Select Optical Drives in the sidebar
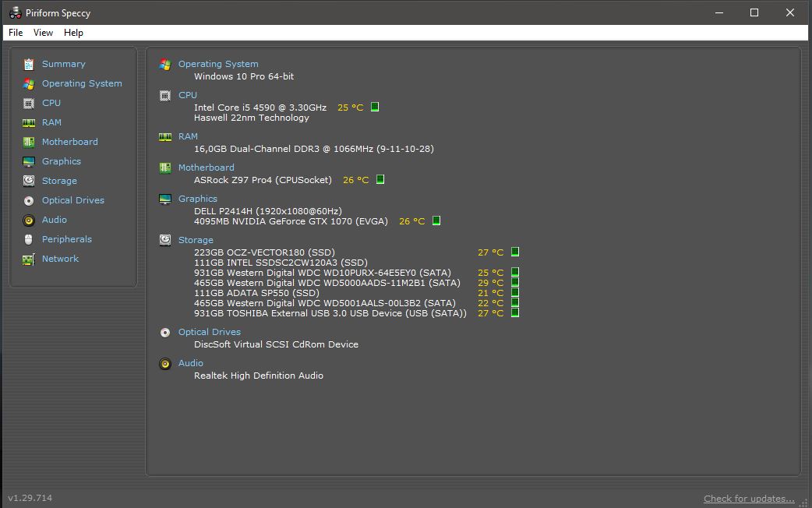Image resolution: width=812 pixels, height=508 pixels. tap(73, 200)
